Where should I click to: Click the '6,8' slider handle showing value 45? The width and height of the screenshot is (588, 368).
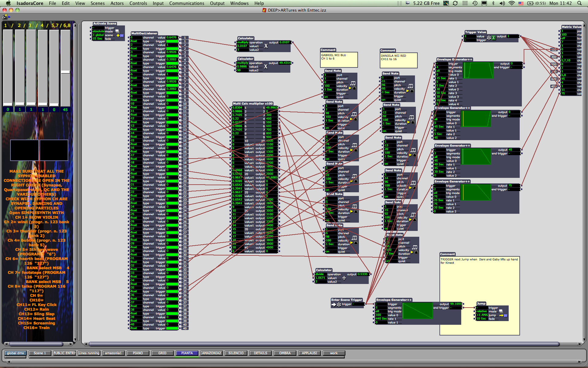tap(65, 72)
